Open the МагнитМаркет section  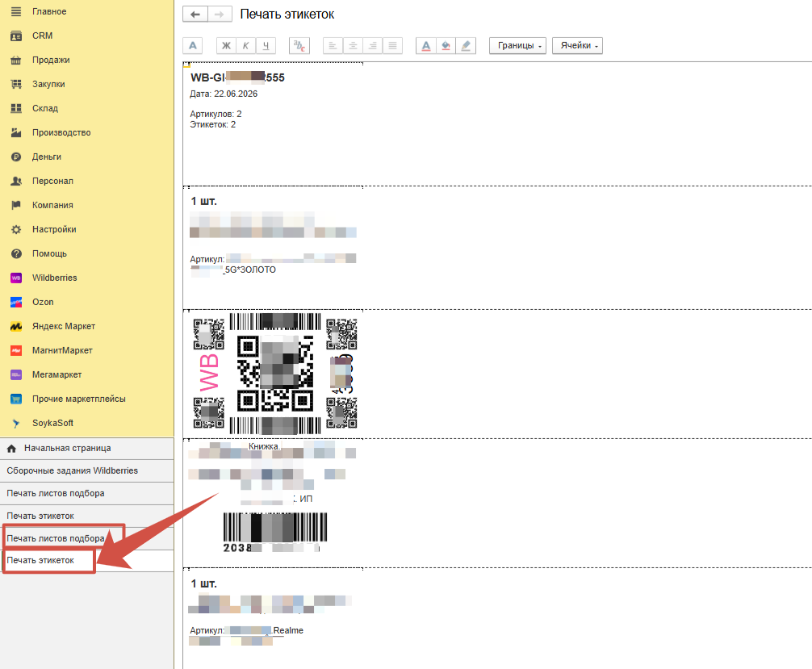tap(87, 350)
